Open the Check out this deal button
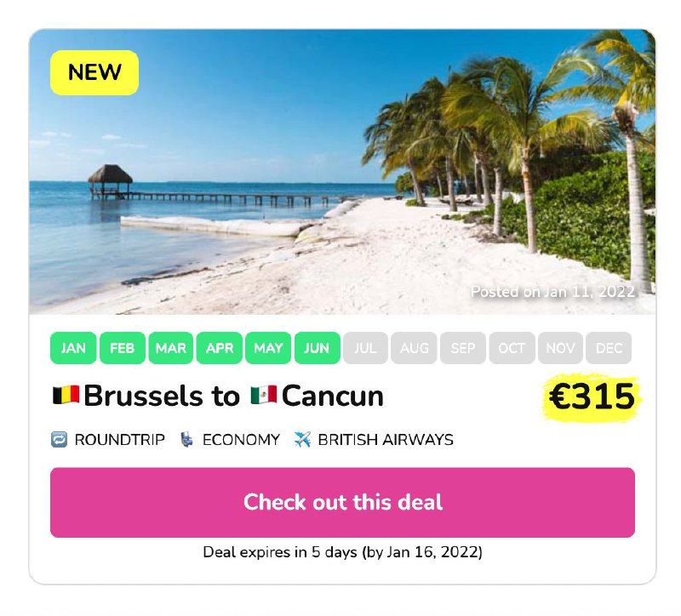This screenshot has width=681, height=616. click(x=343, y=503)
